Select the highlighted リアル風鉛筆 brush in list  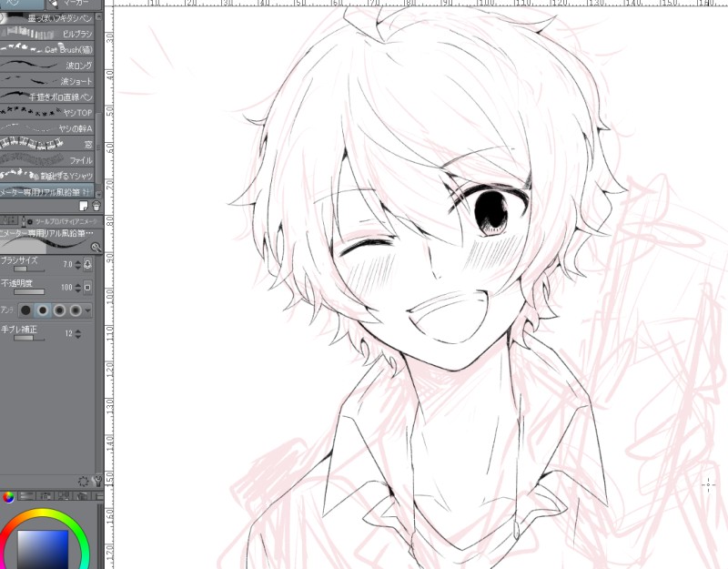click(47, 191)
